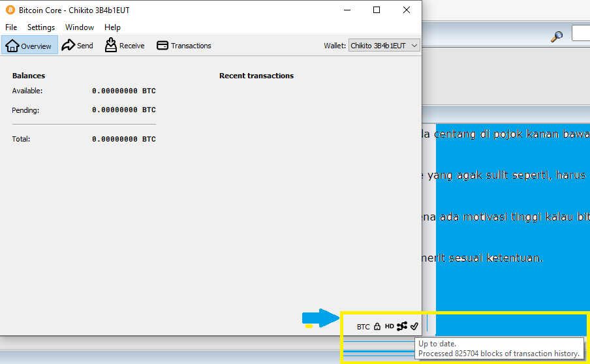This screenshot has height=364, width=590.
Task: Click the wallet encryption lock icon
Action: coord(377,326)
